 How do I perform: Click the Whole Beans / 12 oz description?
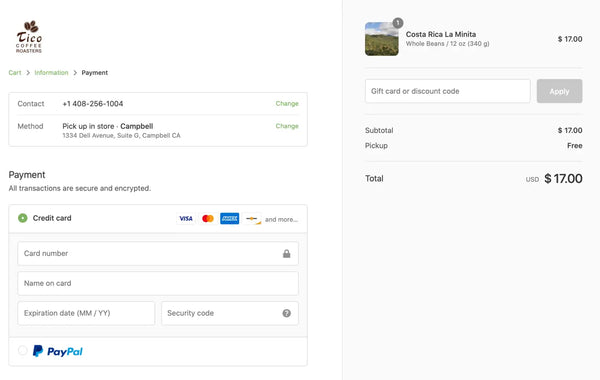click(447, 44)
